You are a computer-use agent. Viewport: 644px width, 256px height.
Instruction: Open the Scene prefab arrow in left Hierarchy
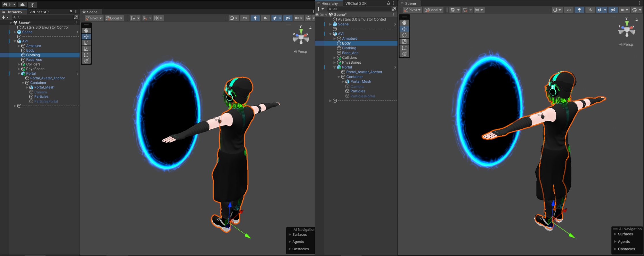[x=78, y=32]
